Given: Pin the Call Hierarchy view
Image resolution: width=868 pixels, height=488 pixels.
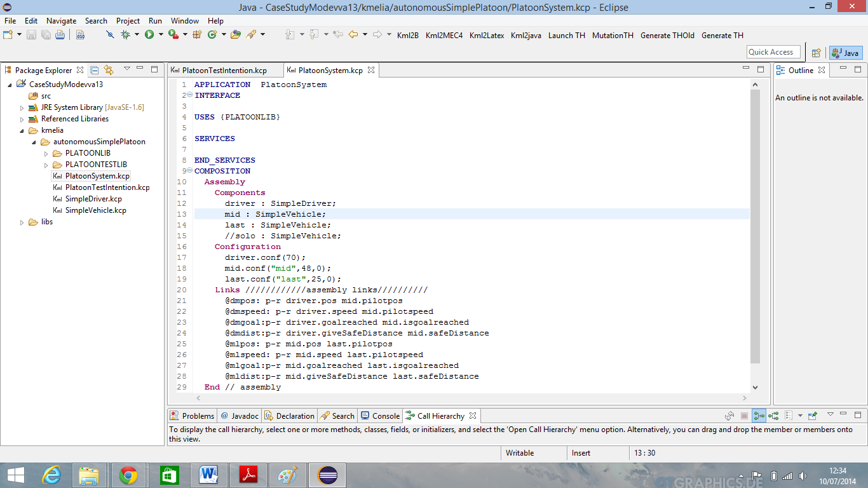Looking at the screenshot, I should pos(812,416).
